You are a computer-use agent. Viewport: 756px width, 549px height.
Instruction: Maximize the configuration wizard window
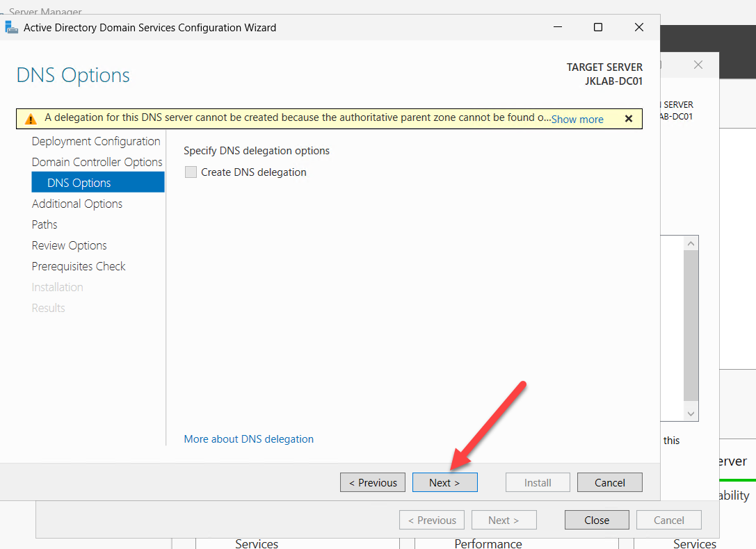[x=598, y=27]
